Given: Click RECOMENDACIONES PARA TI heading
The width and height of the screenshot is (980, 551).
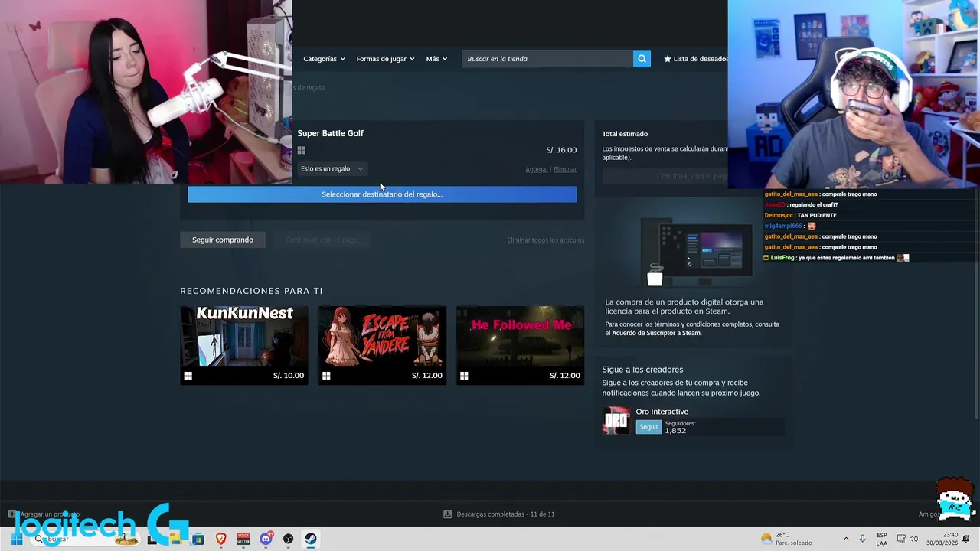Looking at the screenshot, I should [251, 291].
